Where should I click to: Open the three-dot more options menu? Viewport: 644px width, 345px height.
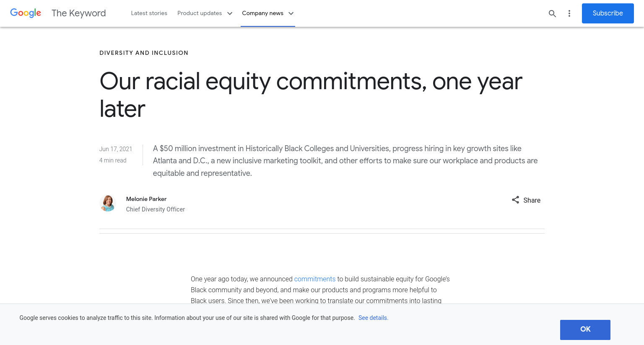(x=569, y=13)
